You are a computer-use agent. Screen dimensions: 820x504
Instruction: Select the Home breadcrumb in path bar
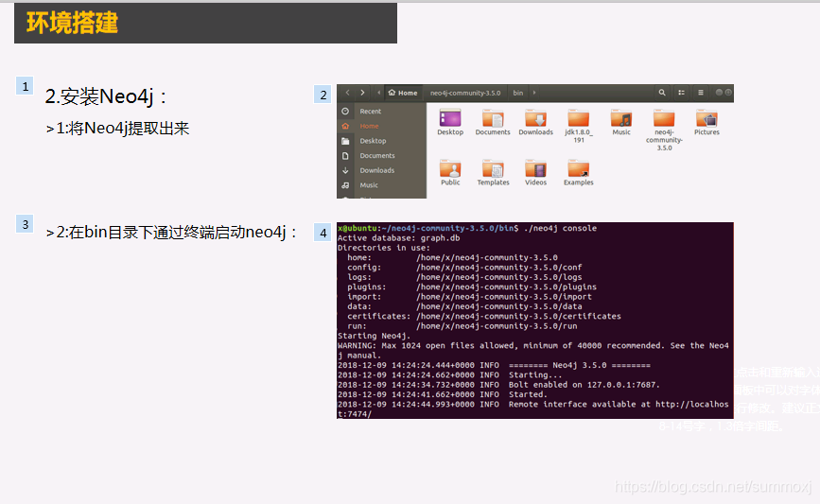pyautogui.click(x=403, y=93)
